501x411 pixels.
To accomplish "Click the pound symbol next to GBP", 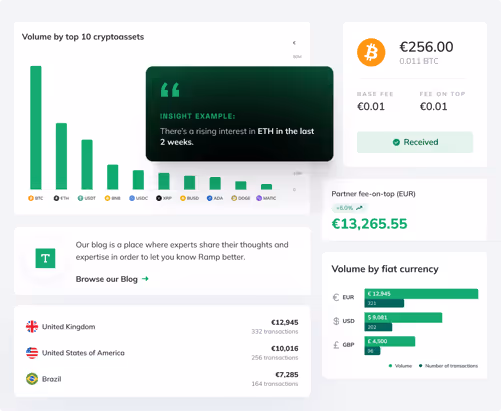I will 336,344.
